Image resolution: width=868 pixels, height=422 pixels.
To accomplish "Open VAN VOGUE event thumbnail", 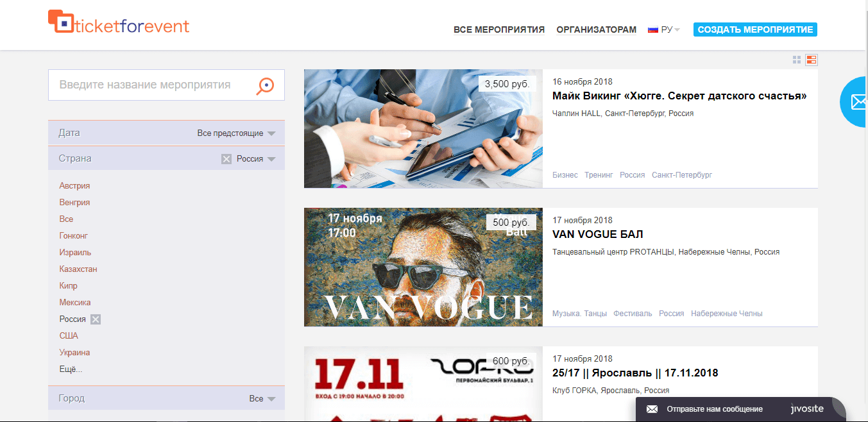I will pyautogui.click(x=423, y=267).
